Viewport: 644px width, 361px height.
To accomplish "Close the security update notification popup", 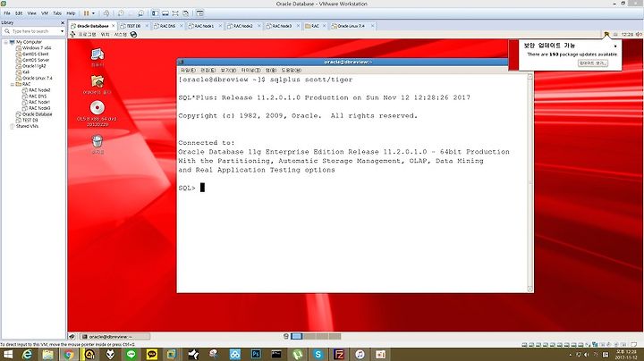I will pos(615,46).
